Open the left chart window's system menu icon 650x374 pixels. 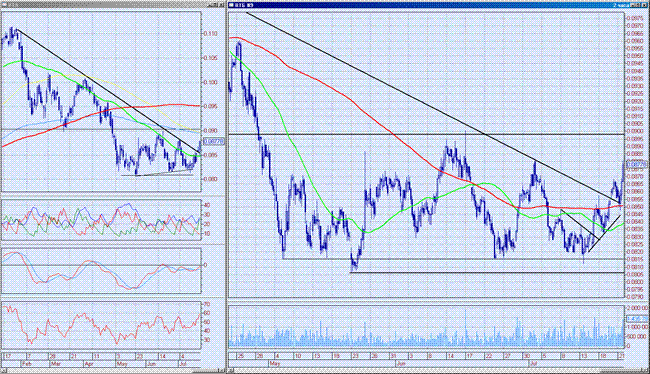point(4,5)
